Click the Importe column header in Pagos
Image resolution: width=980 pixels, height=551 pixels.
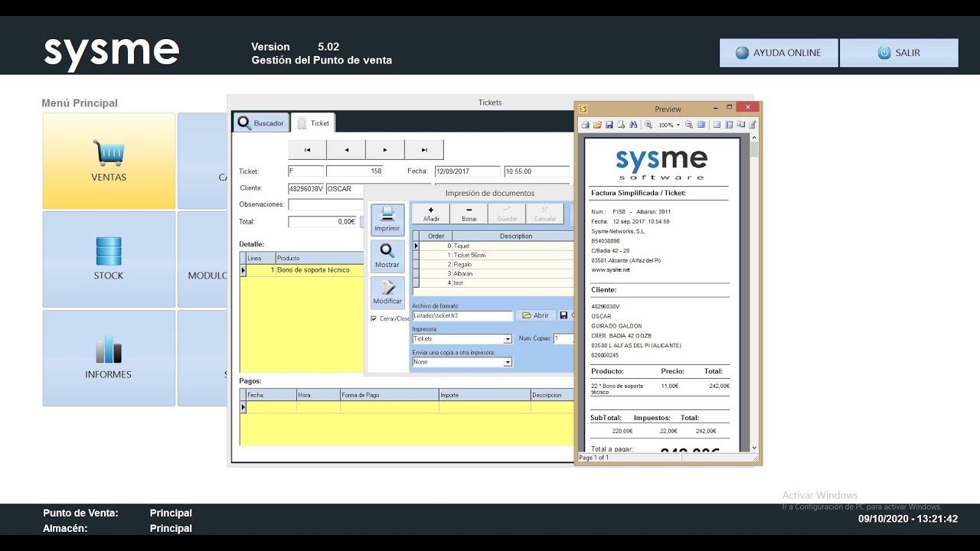pyautogui.click(x=485, y=395)
